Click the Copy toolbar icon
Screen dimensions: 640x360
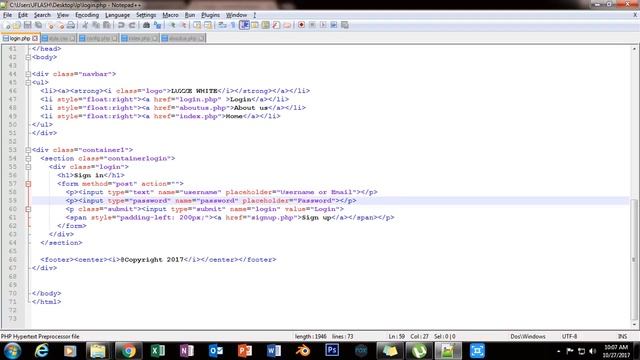point(96,25)
